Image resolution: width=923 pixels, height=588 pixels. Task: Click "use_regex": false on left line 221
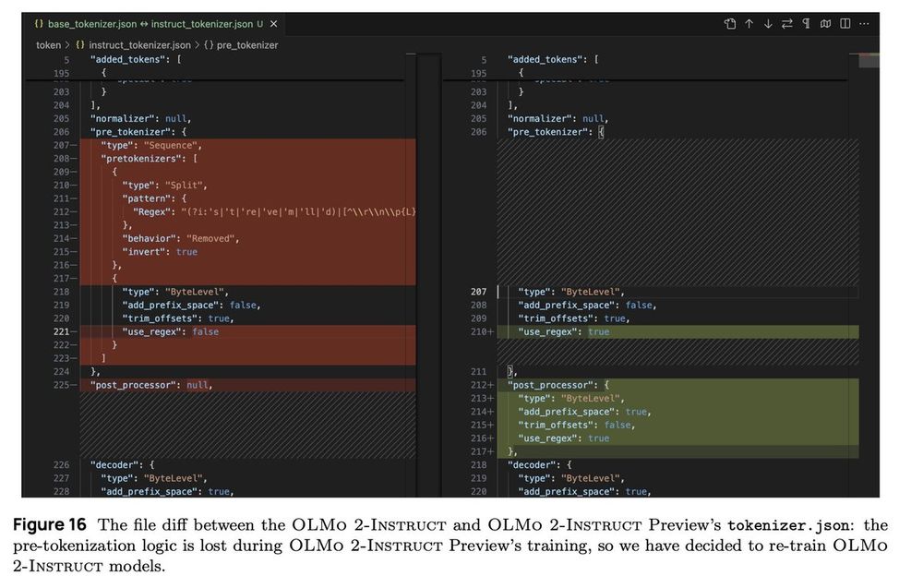click(170, 332)
